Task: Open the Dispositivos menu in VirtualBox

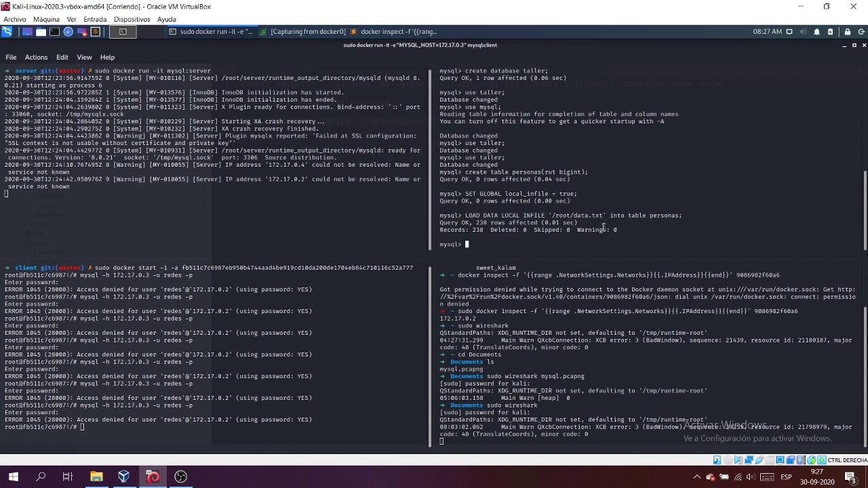Action: [132, 19]
